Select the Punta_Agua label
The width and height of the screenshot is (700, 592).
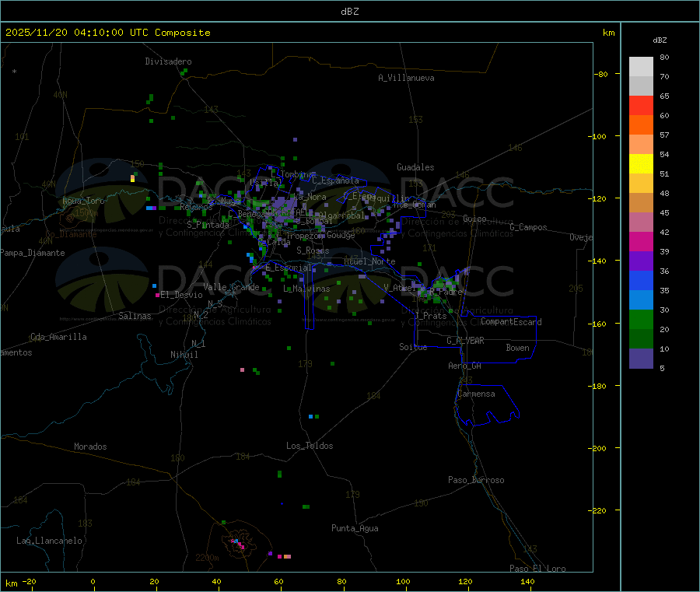pyautogui.click(x=355, y=528)
